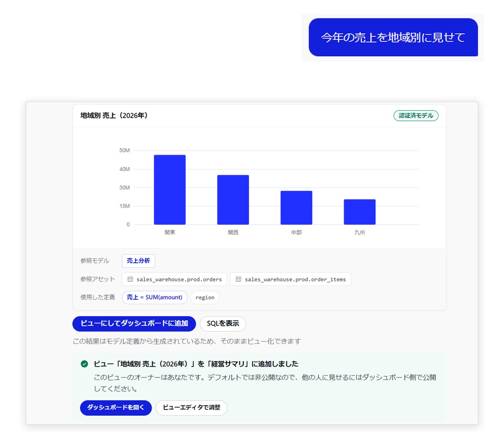This screenshot has height=438, width=504.
Task: Select the sales_warehouse.prod.orders asset chip
Action: [174, 279]
